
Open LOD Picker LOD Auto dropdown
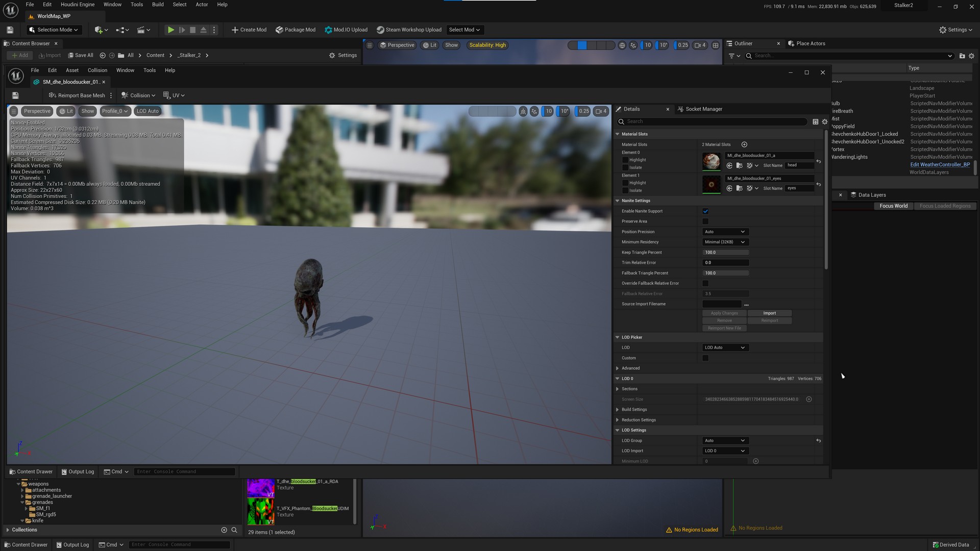(x=725, y=348)
